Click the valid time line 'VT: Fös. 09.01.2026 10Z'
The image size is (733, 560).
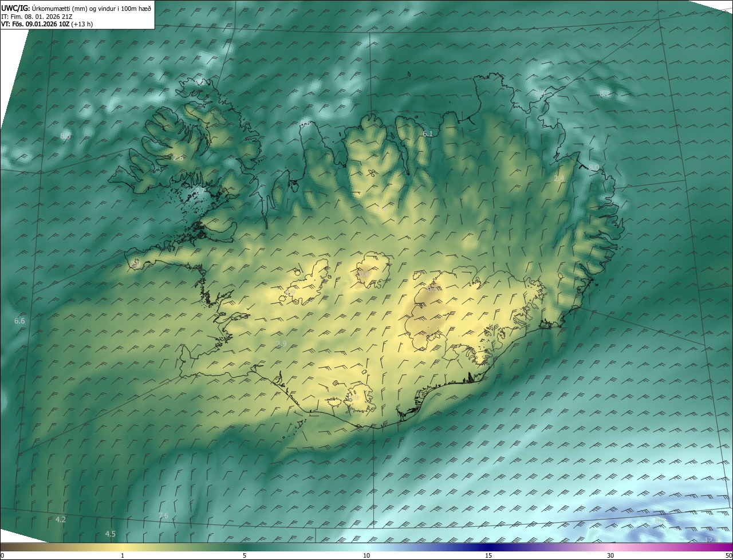click(36, 25)
